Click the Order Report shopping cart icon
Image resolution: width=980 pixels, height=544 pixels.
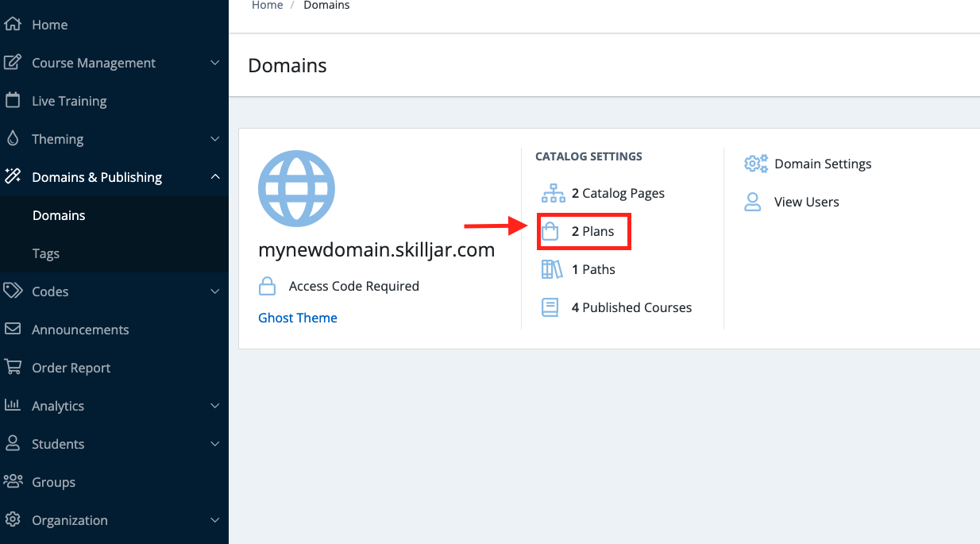click(12, 368)
